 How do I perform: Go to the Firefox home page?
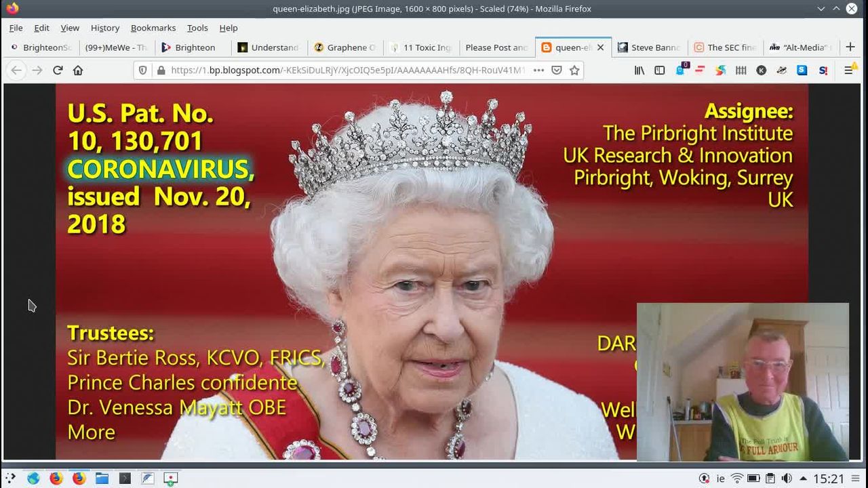tap(78, 70)
